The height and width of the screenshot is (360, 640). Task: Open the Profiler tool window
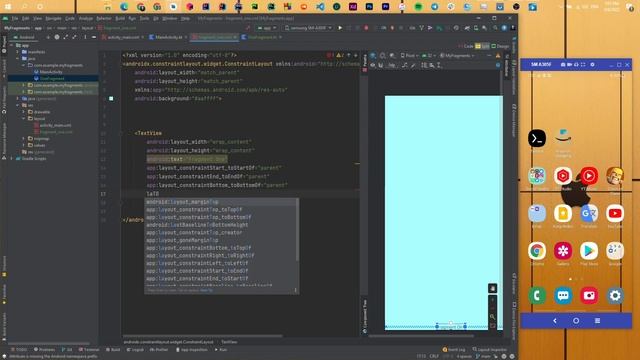point(160,350)
